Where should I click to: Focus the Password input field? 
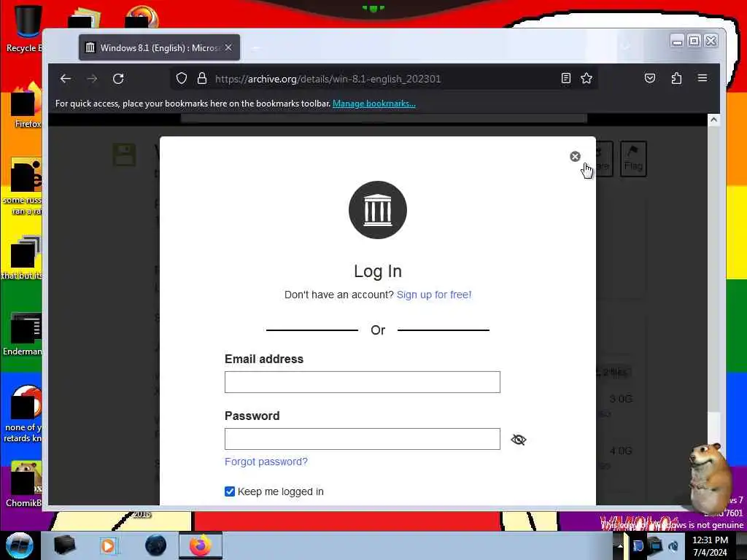pos(362,439)
